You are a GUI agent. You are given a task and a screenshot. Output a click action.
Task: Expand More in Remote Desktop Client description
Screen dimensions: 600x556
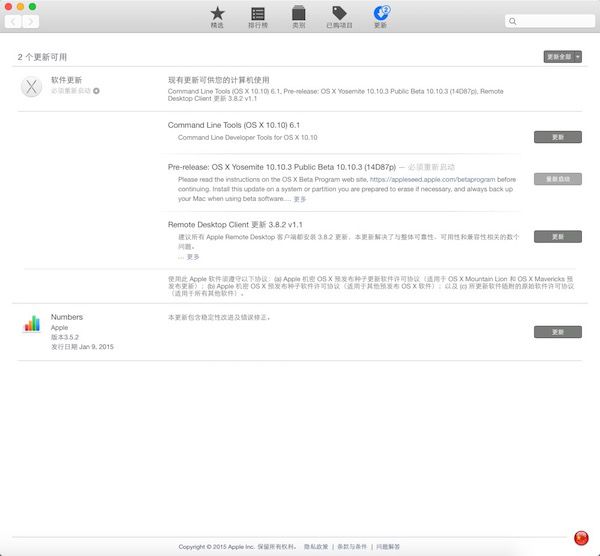click(192, 257)
